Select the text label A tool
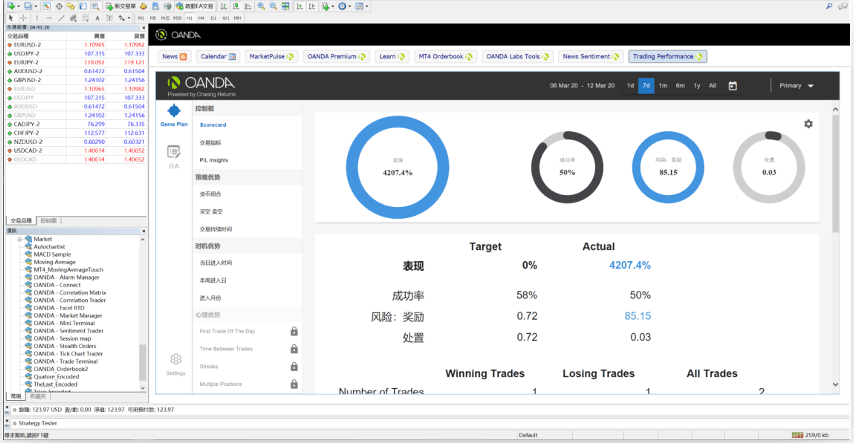The height and width of the screenshot is (443, 854). [x=97, y=18]
